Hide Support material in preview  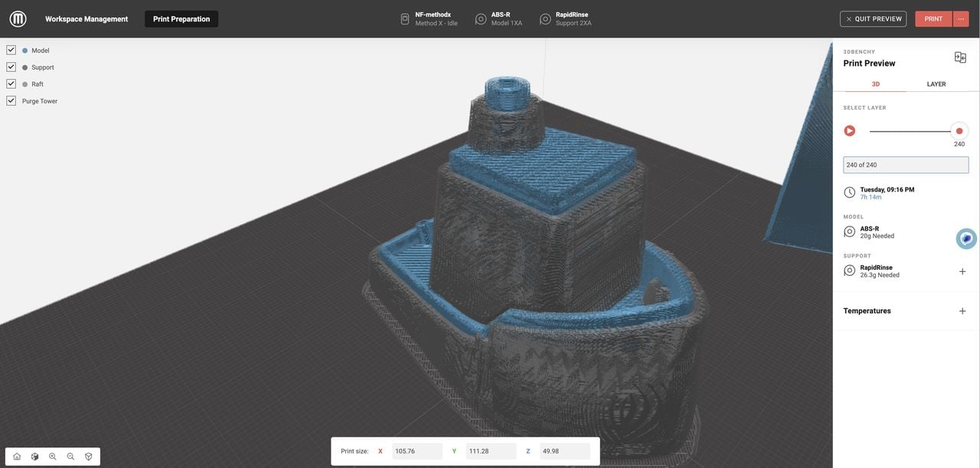(x=11, y=67)
